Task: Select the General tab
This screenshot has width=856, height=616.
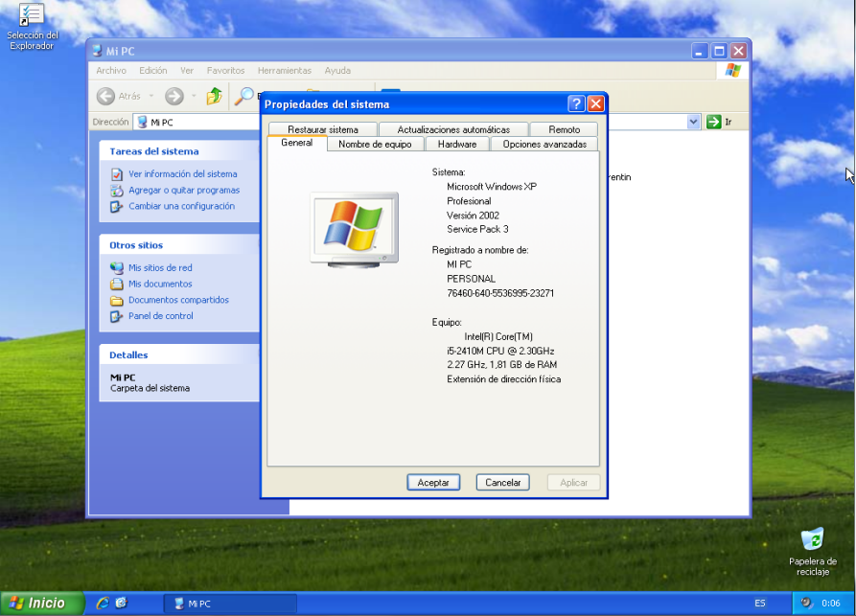Action: click(x=296, y=143)
